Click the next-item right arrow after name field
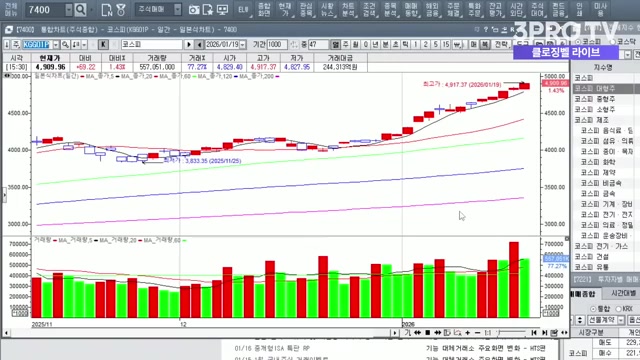The image size is (640, 360). [x=189, y=44]
